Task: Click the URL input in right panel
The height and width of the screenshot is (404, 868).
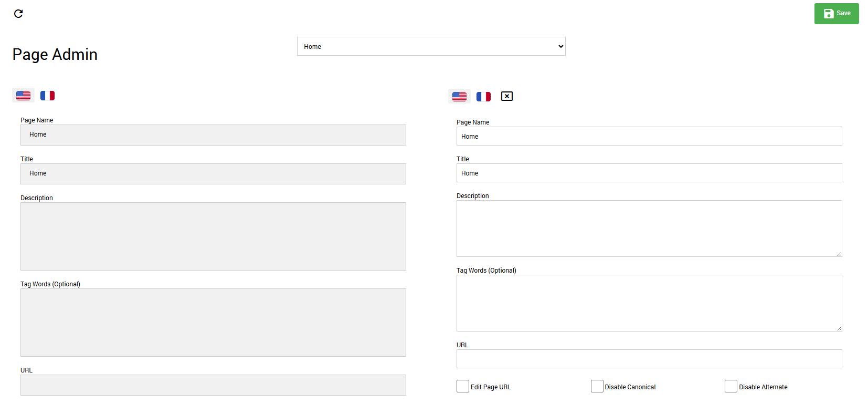Action: click(649, 359)
